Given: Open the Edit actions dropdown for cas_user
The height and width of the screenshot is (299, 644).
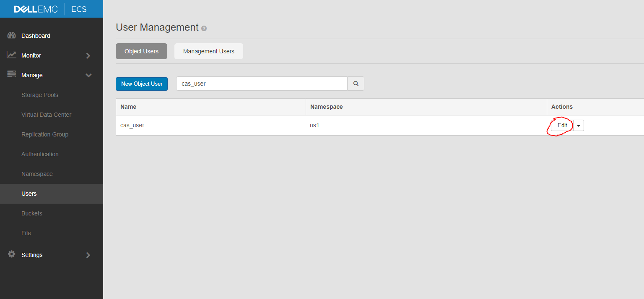Looking at the screenshot, I should [578, 125].
